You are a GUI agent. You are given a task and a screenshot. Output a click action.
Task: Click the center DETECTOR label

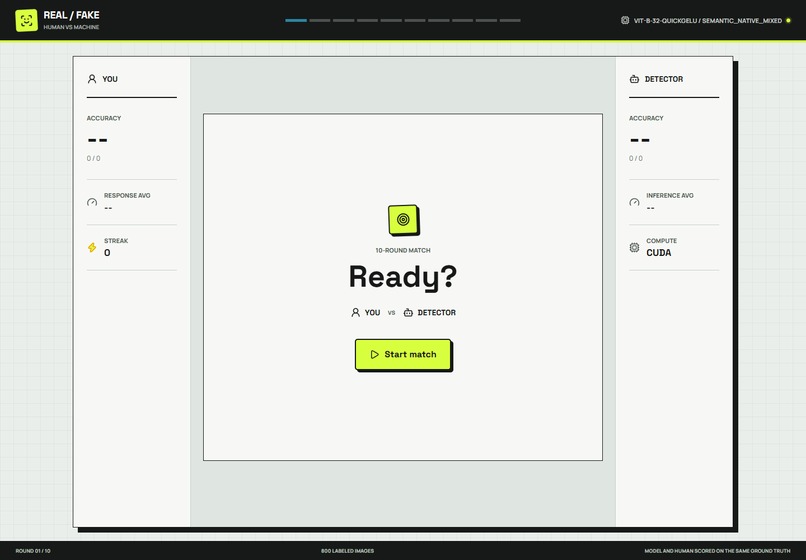pyautogui.click(x=436, y=313)
